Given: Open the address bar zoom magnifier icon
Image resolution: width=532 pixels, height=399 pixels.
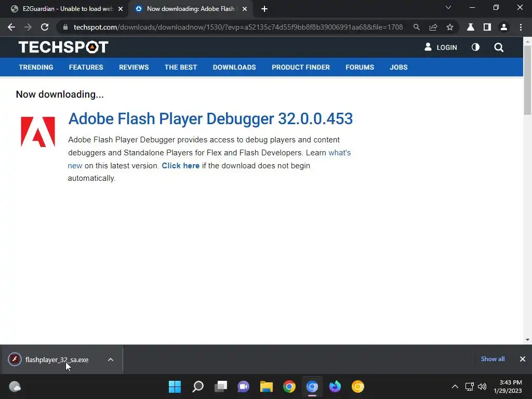Looking at the screenshot, I should click(x=416, y=27).
